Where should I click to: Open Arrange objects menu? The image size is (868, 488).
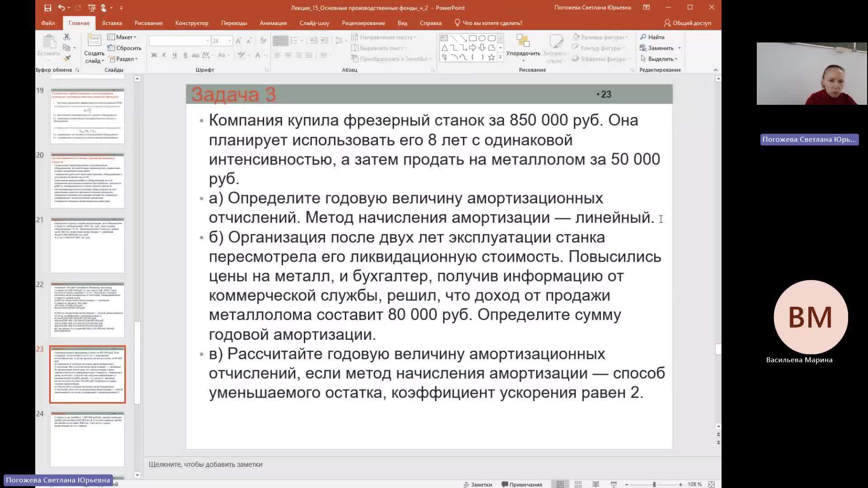523,47
